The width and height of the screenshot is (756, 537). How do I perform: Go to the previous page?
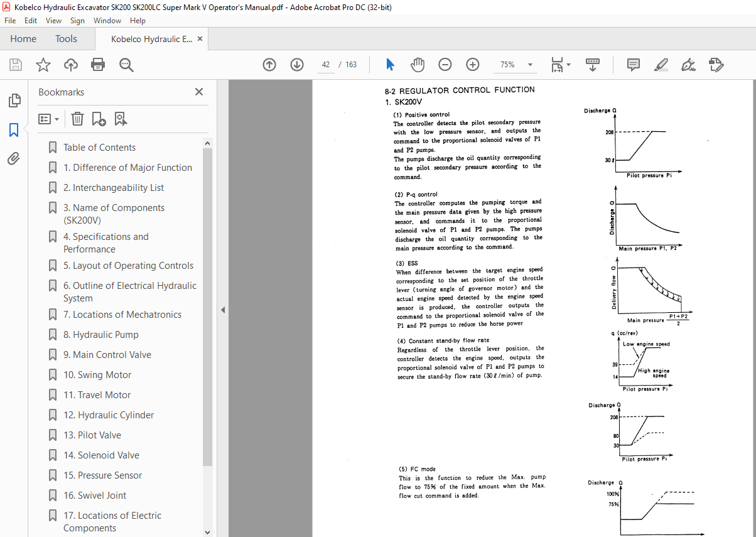[x=269, y=65]
